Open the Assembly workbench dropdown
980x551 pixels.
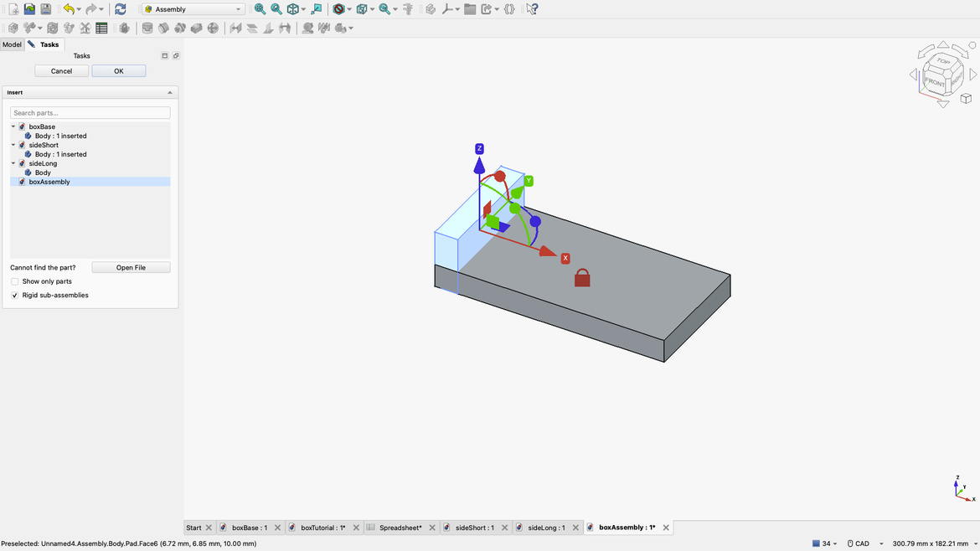tap(193, 9)
